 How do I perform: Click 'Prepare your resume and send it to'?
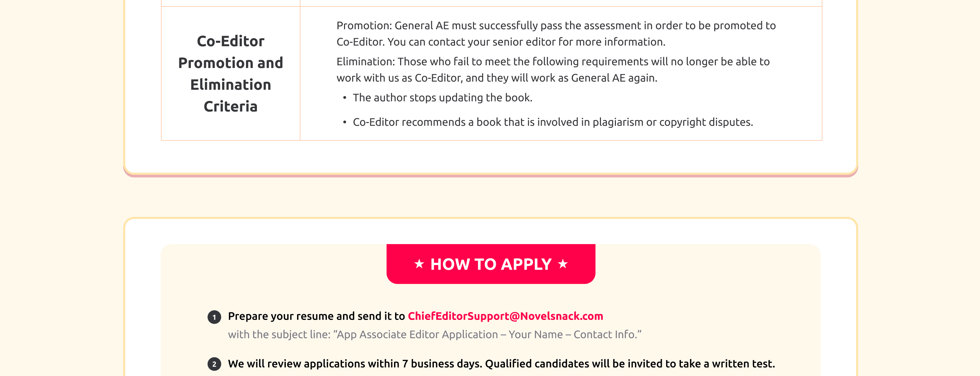(316, 316)
